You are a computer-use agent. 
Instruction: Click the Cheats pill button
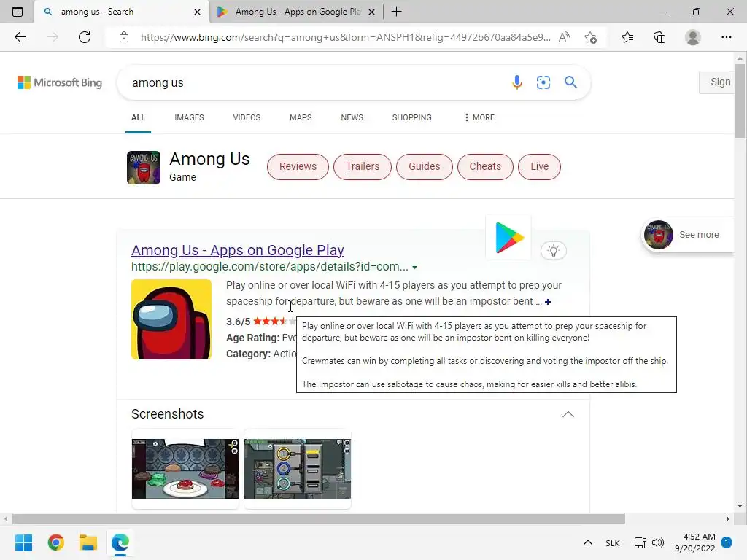coord(485,167)
